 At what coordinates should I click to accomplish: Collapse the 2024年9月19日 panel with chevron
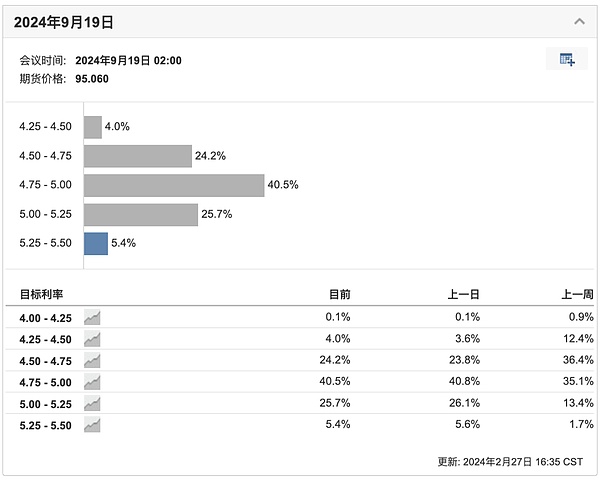[579, 21]
